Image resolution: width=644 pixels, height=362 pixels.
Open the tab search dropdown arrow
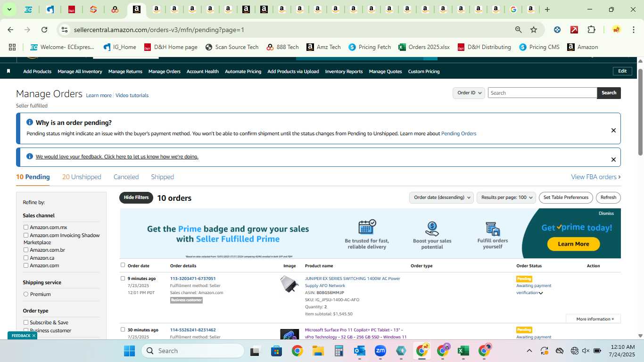pos(9,9)
